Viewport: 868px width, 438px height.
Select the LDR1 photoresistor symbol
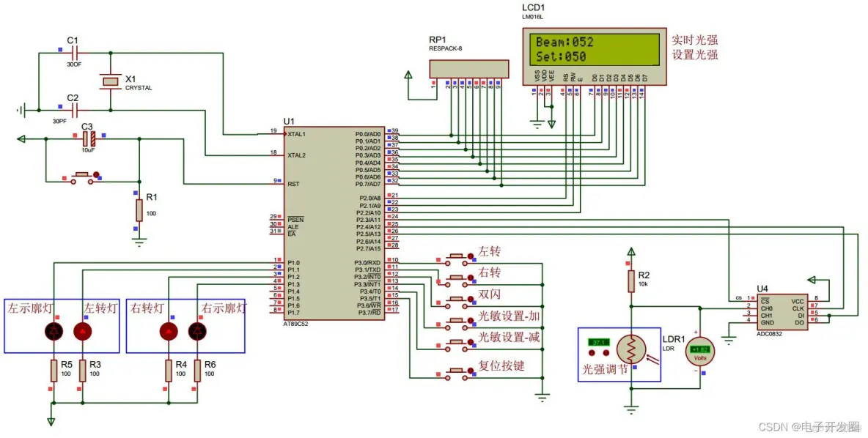tap(630, 349)
